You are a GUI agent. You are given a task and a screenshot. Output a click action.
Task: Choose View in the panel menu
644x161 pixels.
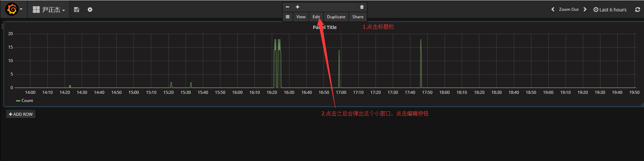[x=301, y=17]
